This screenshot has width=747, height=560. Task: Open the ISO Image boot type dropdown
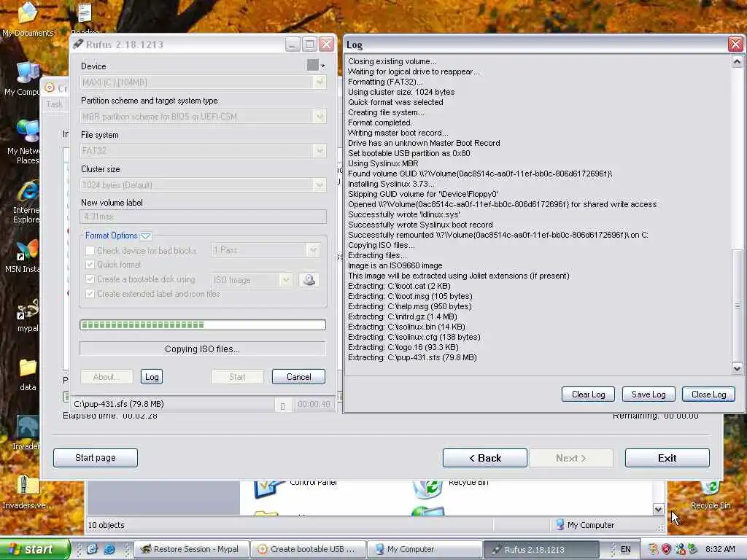coord(252,280)
